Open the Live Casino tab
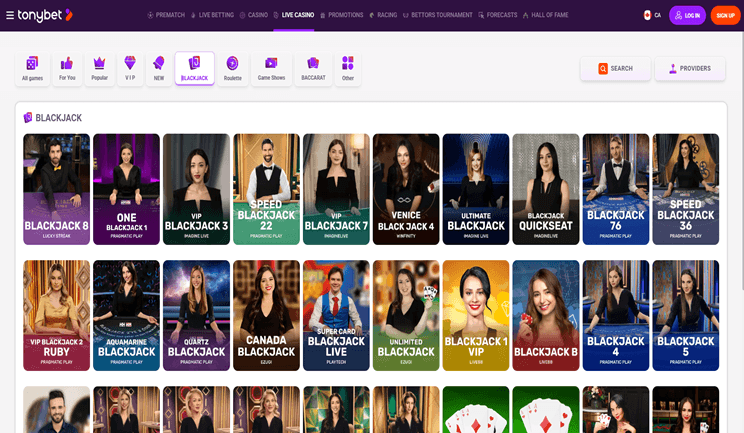 click(x=294, y=15)
